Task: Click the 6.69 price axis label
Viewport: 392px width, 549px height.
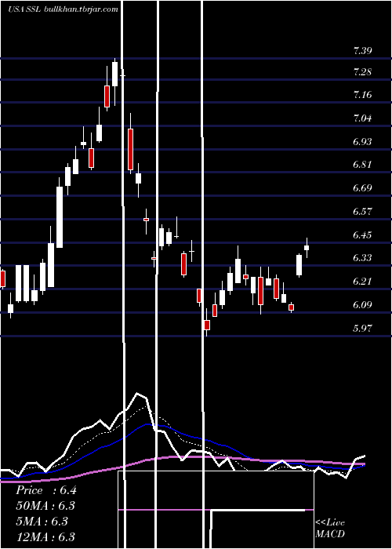Action: point(362,188)
